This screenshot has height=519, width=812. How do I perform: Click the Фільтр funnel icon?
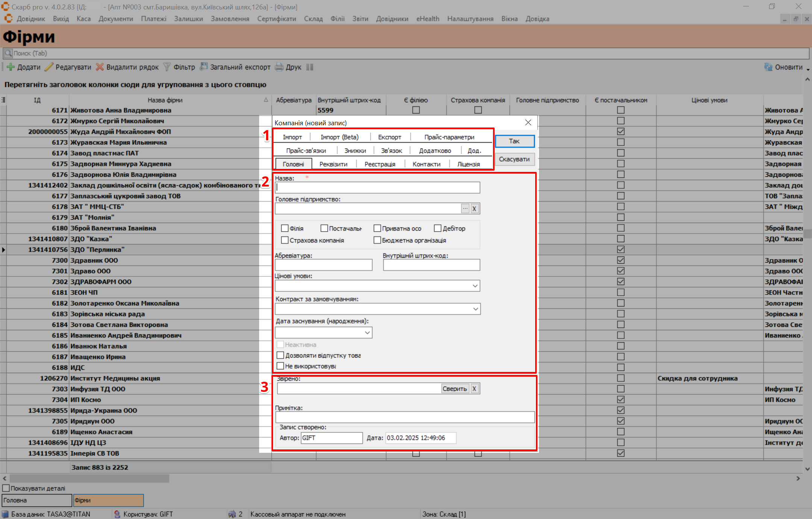click(x=167, y=67)
